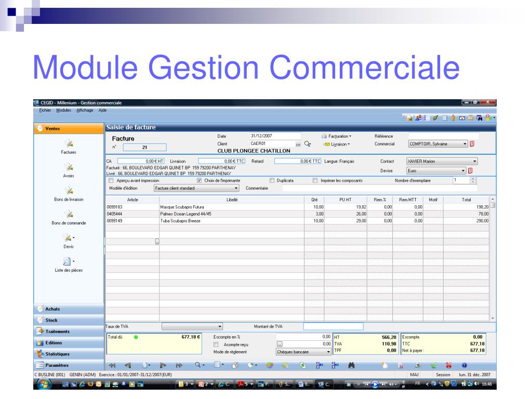
Task: Click the printer icon in bottom toolbar
Action: 418,365
